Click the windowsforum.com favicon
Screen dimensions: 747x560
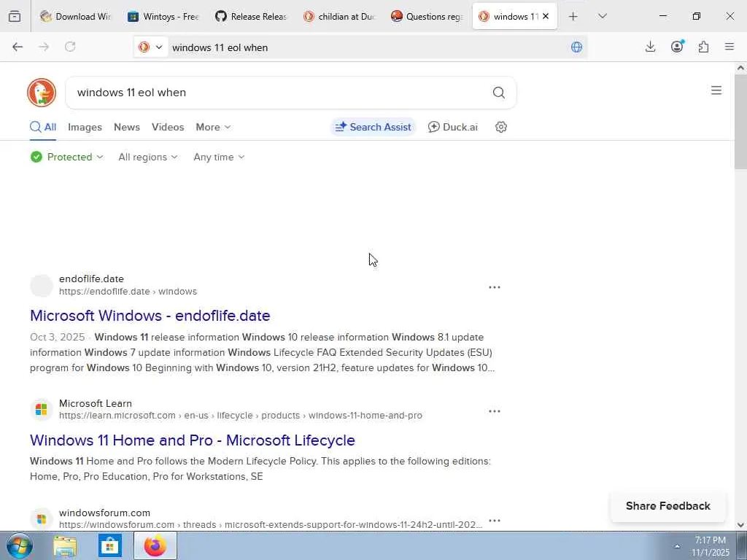click(42, 519)
